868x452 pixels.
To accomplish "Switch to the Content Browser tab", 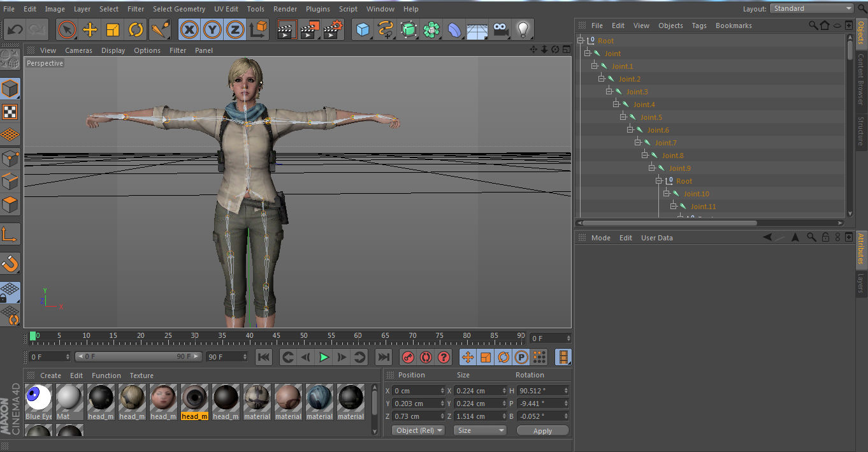I will 860,80.
